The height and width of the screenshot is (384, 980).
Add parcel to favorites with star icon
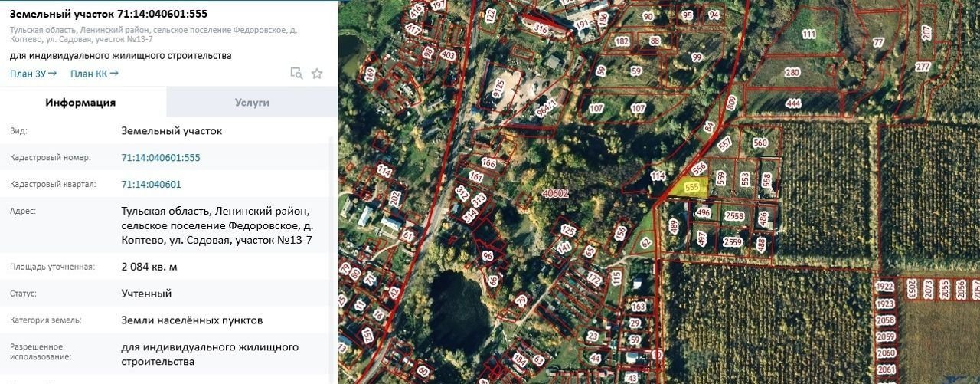(x=317, y=74)
